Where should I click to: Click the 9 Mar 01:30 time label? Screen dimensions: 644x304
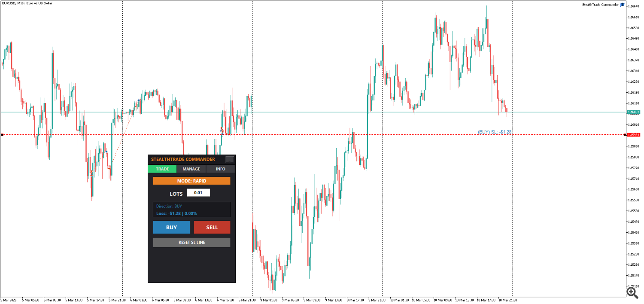click(x=269, y=300)
